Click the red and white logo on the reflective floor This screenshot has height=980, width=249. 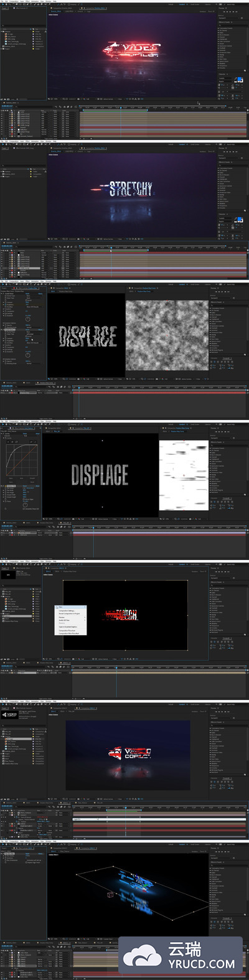(129, 754)
